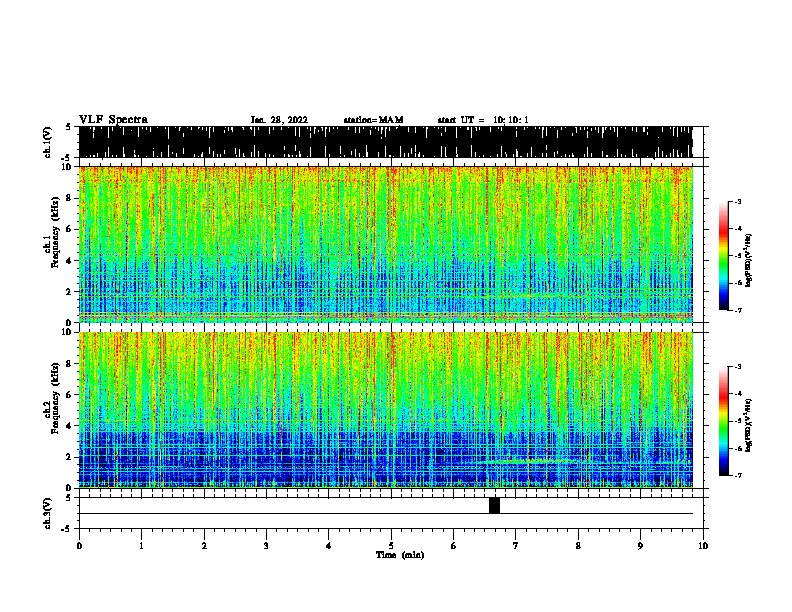Click the "4" kHz tick on ch.1 axis
Image resolution: width=792 pixels, height=612 pixels.
click(69, 261)
